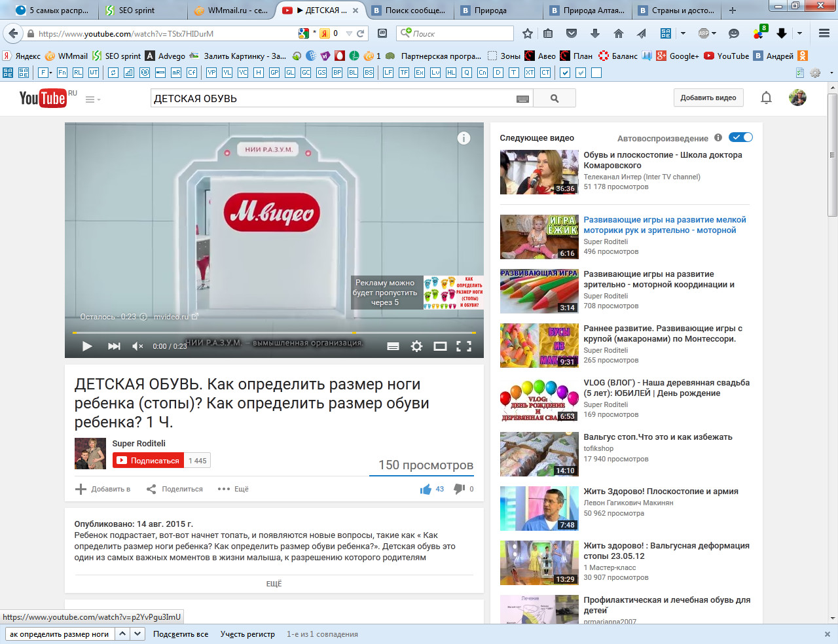Close the find bar

pos(828,634)
